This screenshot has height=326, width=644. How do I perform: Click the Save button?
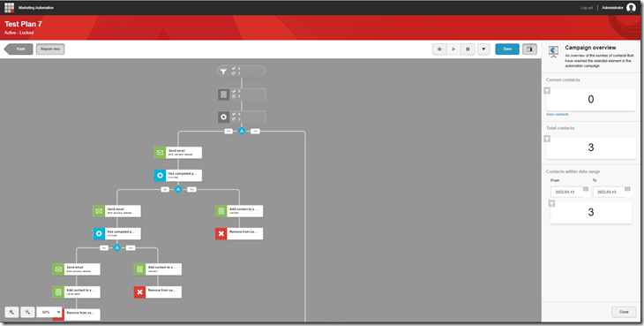(507, 49)
